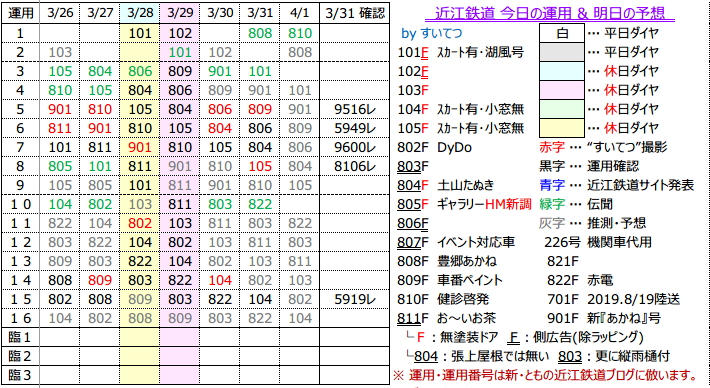Click gray 103 in row 2 under 3/26
This screenshot has width=710, height=388.
pos(60,52)
